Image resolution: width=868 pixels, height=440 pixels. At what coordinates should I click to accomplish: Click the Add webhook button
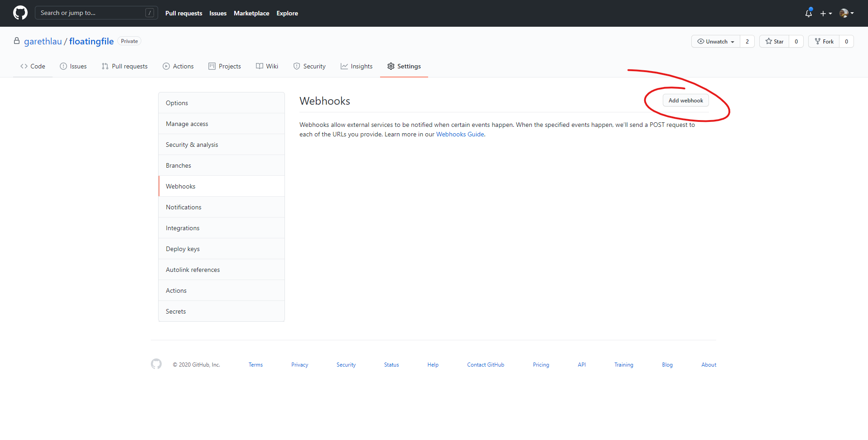(685, 100)
